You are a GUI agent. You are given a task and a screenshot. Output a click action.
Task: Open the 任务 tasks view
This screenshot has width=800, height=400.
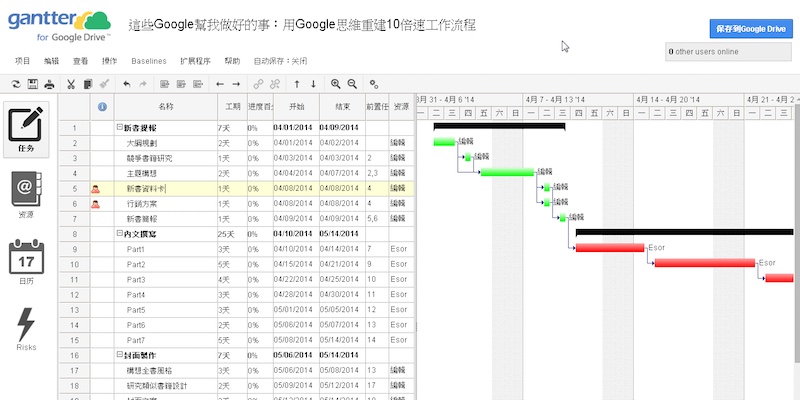[26, 130]
